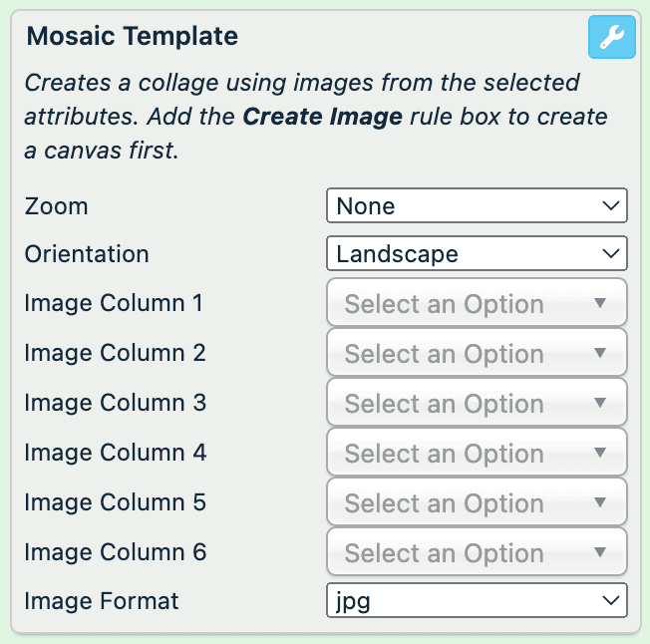Screen dimensions: 650x644
Task: Click the Zoom field label
Action: tap(57, 206)
